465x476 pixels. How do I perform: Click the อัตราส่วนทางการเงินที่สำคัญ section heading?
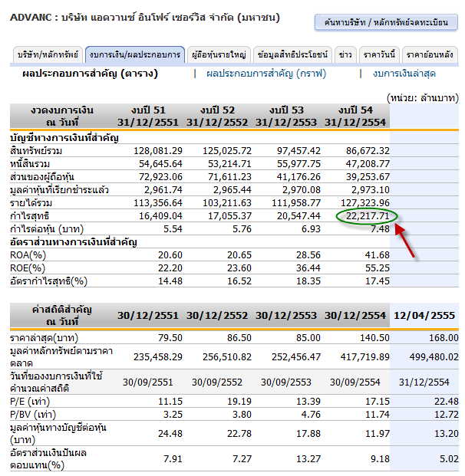[x=74, y=242]
